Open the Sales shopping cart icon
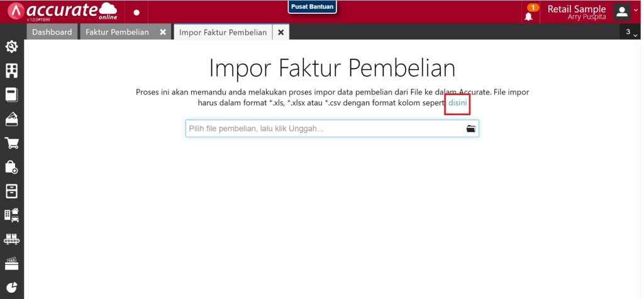644x299 pixels. tap(11, 143)
